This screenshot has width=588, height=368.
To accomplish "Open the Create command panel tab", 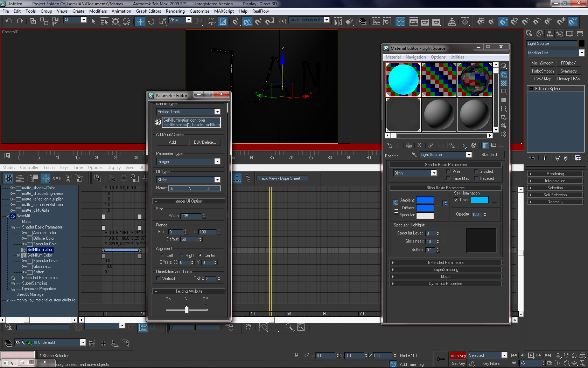I will click(529, 34).
